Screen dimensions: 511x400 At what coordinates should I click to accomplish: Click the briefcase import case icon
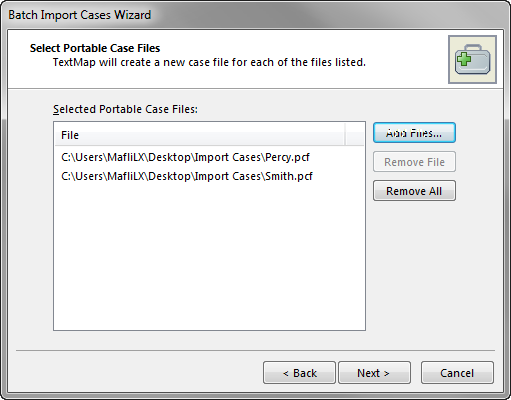[x=472, y=59]
